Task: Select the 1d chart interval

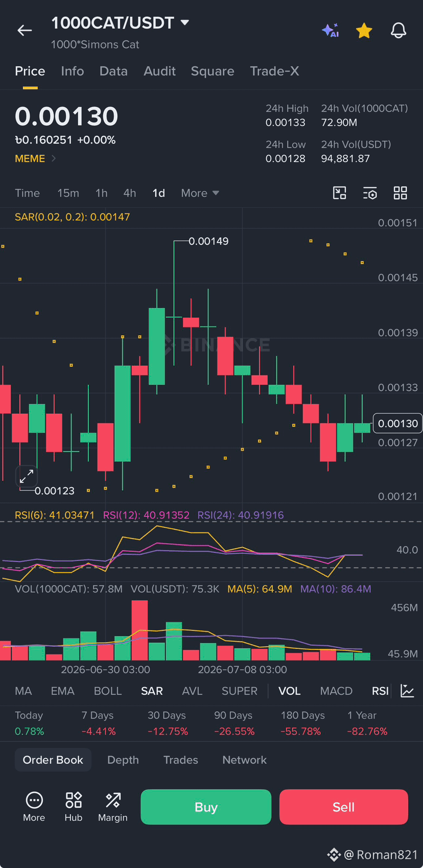Action: point(159,193)
